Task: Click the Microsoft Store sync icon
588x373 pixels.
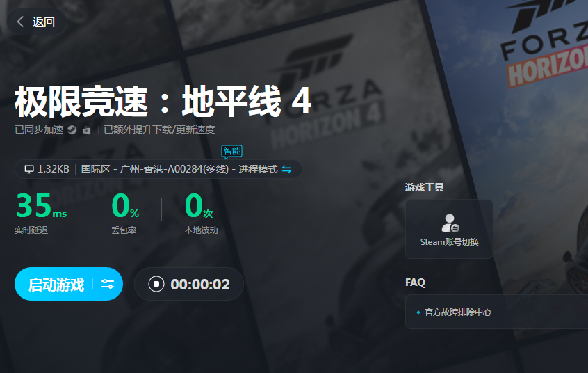Action: [x=87, y=130]
